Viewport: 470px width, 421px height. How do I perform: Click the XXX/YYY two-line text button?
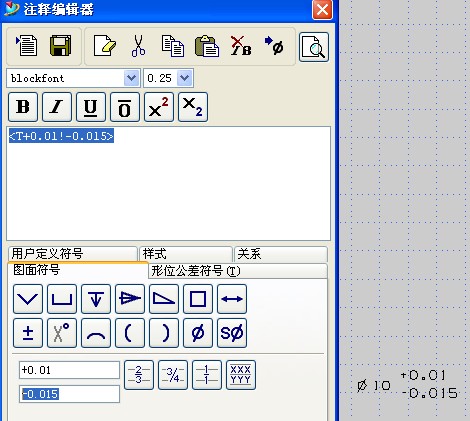click(x=241, y=375)
